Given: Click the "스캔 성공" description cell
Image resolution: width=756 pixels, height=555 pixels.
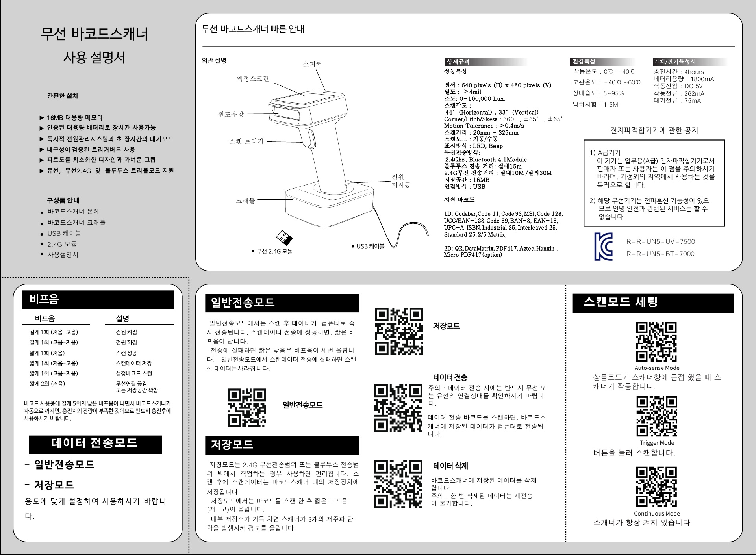Looking at the screenshot, I should (126, 353).
